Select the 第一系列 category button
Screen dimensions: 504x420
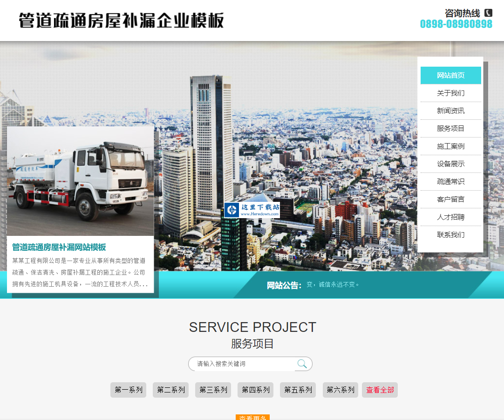[x=128, y=390]
